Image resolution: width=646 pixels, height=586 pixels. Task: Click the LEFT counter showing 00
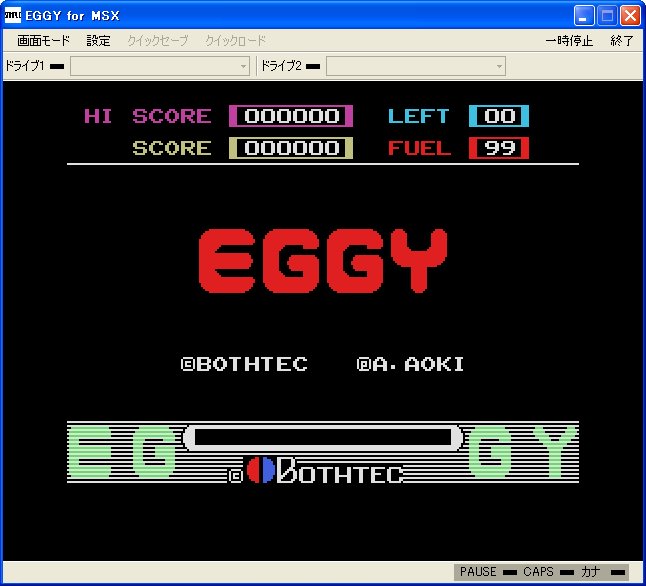point(499,116)
